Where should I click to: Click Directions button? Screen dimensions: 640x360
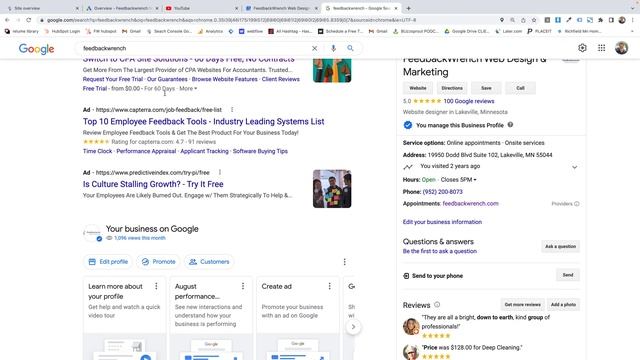[x=452, y=88]
